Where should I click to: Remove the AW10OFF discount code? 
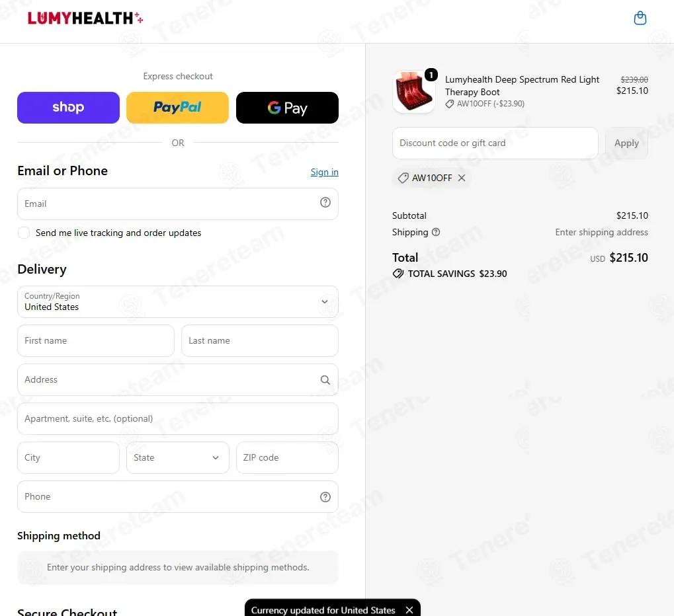pyautogui.click(x=462, y=178)
